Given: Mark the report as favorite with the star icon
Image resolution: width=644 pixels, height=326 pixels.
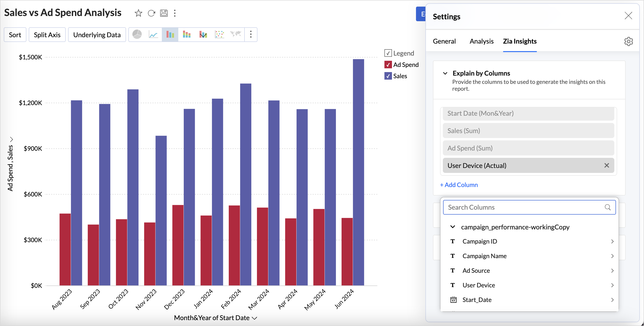Looking at the screenshot, I should pyautogui.click(x=138, y=13).
